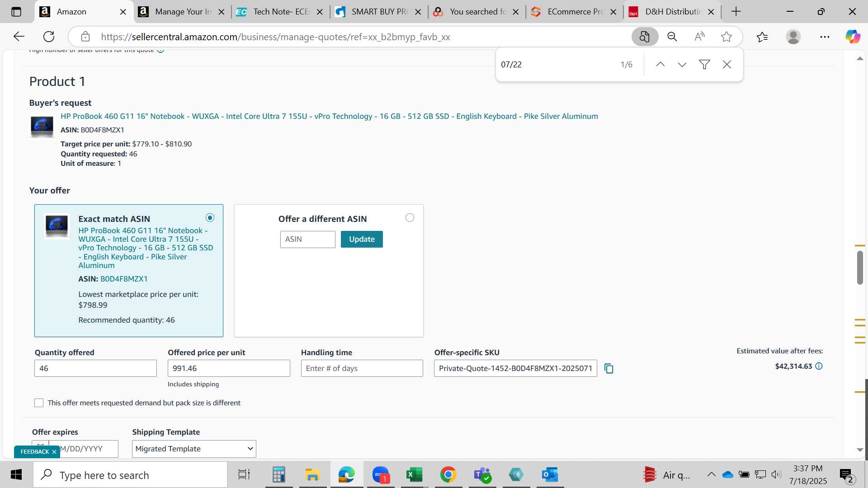Image resolution: width=868 pixels, height=488 pixels.
Task: Open Calculator from taskbar
Action: [279, 475]
